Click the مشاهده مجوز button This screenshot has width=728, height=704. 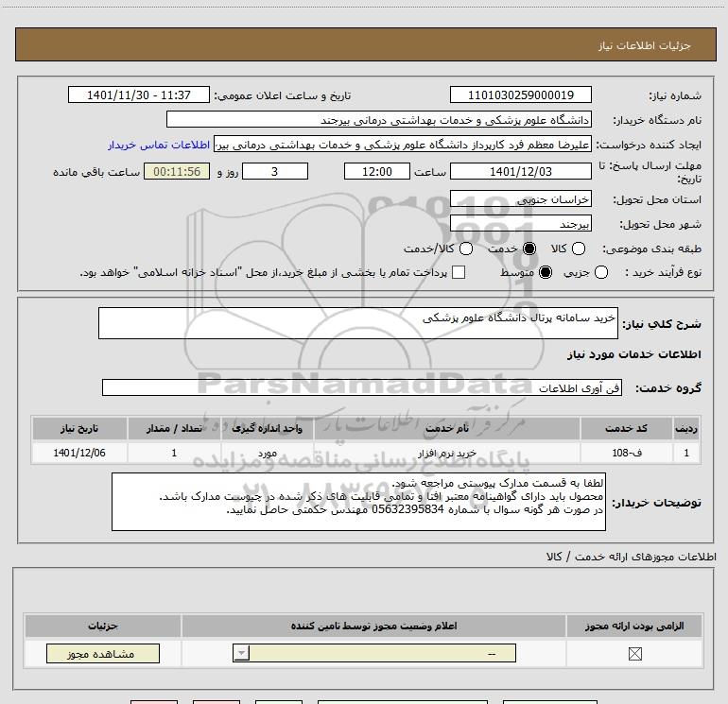click(x=103, y=653)
